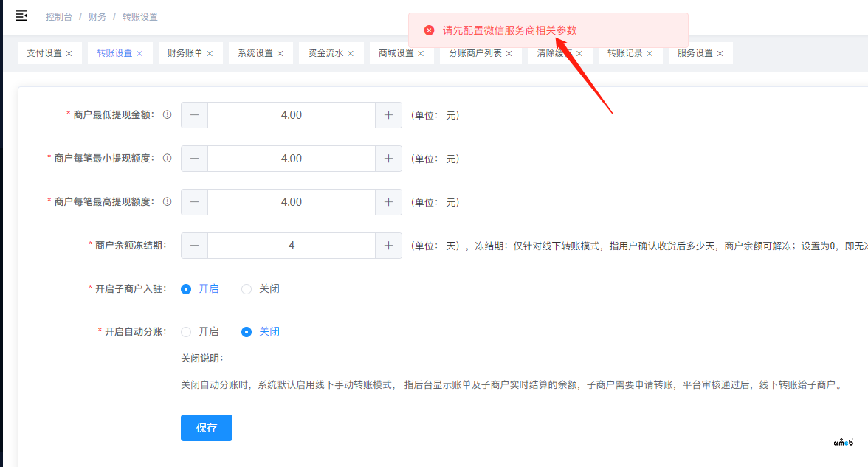Close the 资金流水 tab using its X icon
The height and width of the screenshot is (467, 868).
click(351, 54)
